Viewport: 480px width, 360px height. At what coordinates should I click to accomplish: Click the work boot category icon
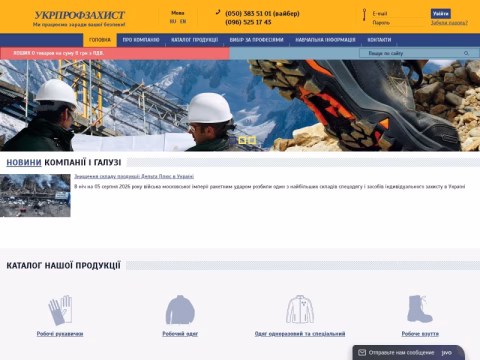coord(420,309)
